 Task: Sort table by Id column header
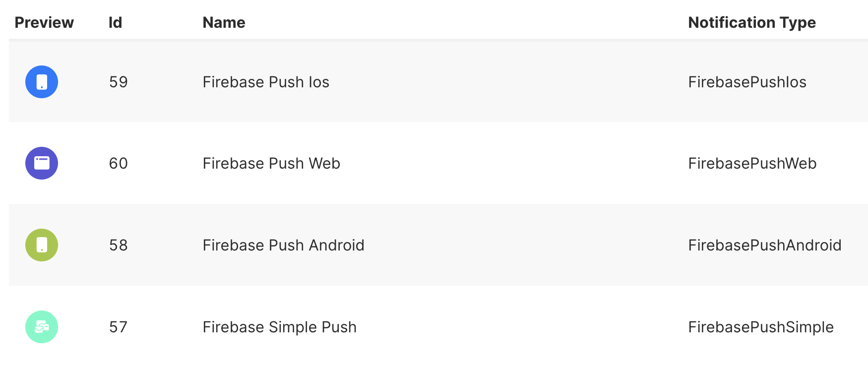click(x=115, y=22)
